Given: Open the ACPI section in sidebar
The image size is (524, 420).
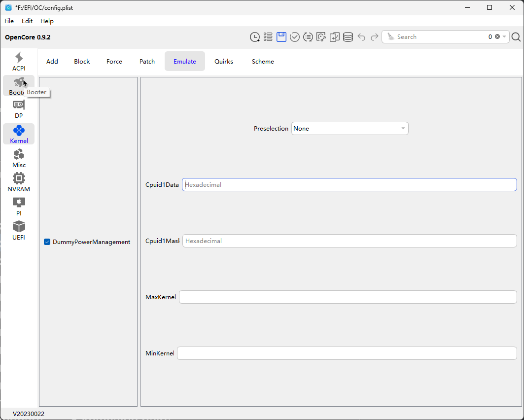Looking at the screenshot, I should [x=19, y=62].
